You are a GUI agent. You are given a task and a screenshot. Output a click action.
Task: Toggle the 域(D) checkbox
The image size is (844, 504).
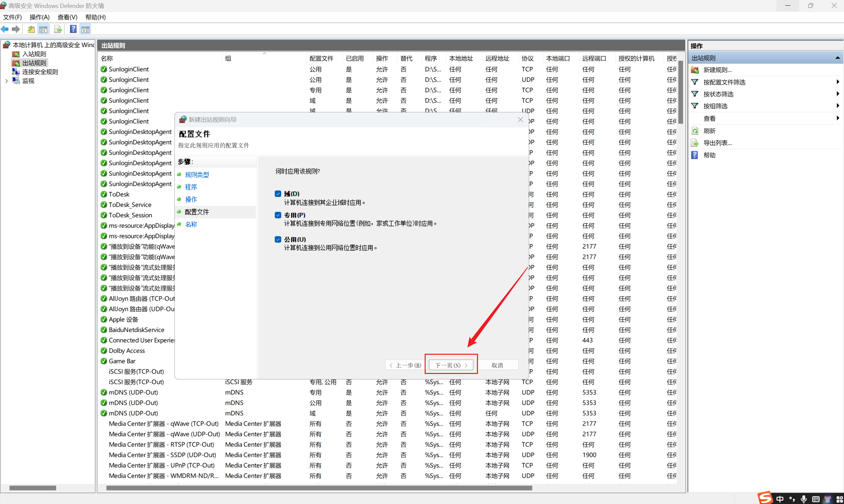click(278, 194)
